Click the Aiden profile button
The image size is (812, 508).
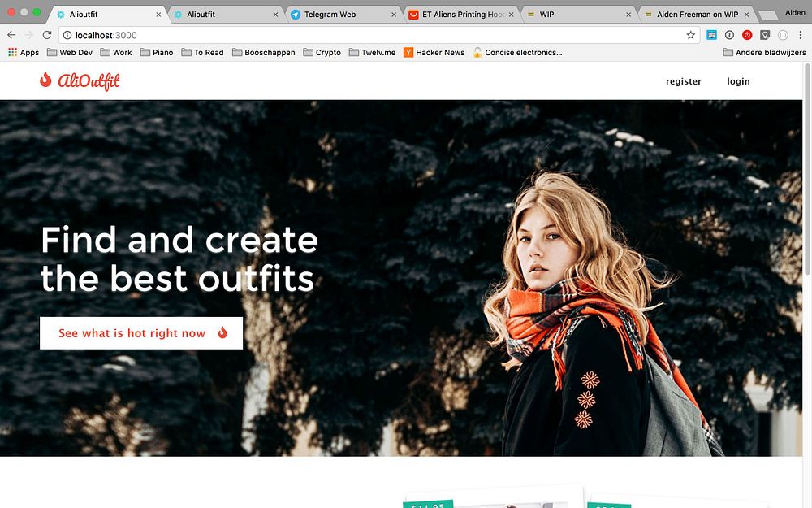pos(794,13)
